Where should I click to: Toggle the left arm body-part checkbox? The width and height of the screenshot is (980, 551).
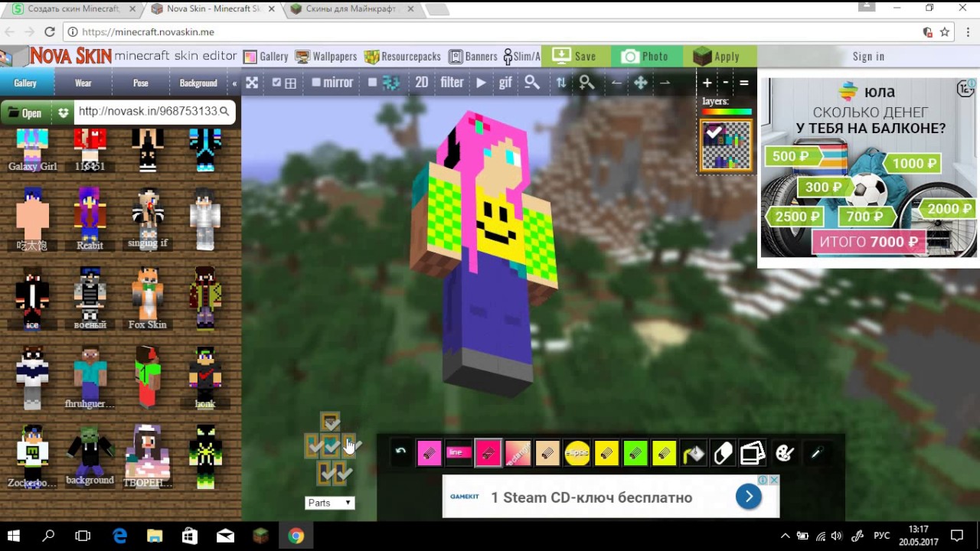pos(313,446)
